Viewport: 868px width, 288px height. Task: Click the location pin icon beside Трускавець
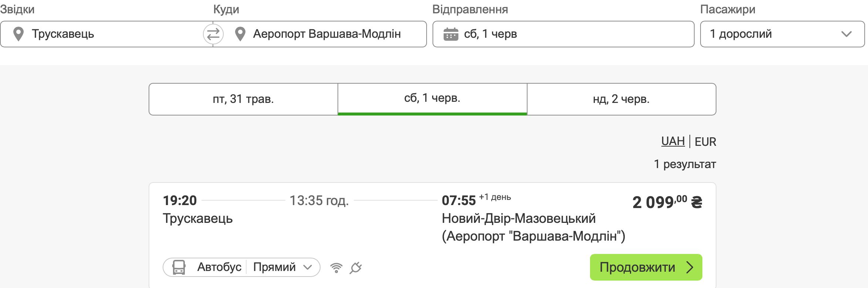coord(18,34)
